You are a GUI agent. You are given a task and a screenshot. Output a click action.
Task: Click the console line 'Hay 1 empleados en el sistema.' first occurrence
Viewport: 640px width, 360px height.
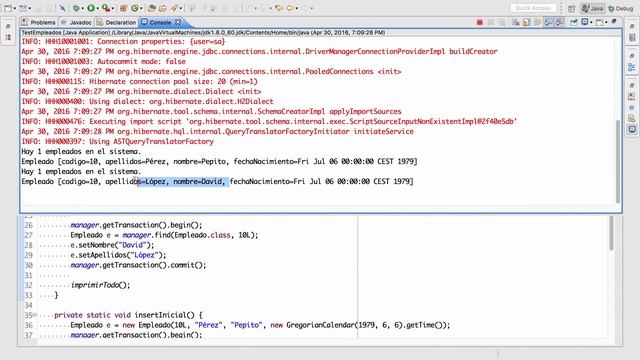click(x=81, y=151)
